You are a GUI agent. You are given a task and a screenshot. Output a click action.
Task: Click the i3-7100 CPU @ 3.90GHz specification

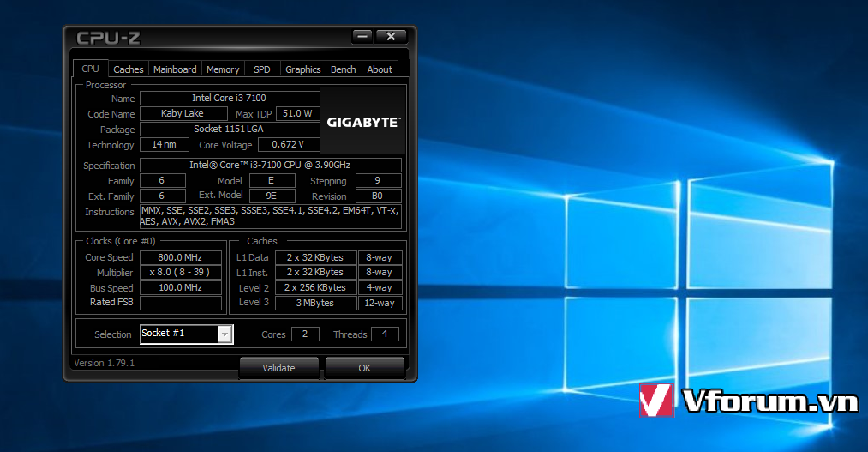pyautogui.click(x=271, y=165)
